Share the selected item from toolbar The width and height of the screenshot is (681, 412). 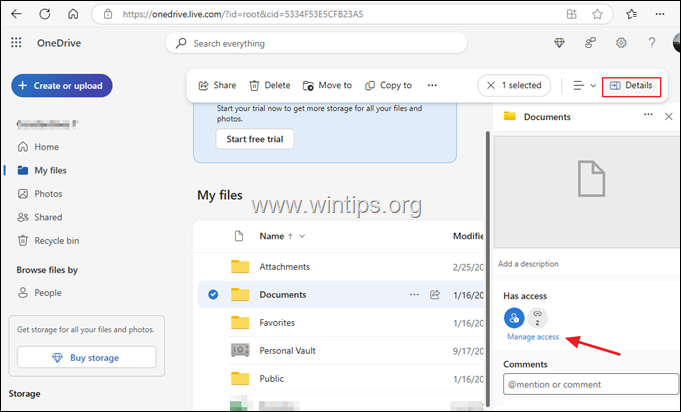(217, 85)
